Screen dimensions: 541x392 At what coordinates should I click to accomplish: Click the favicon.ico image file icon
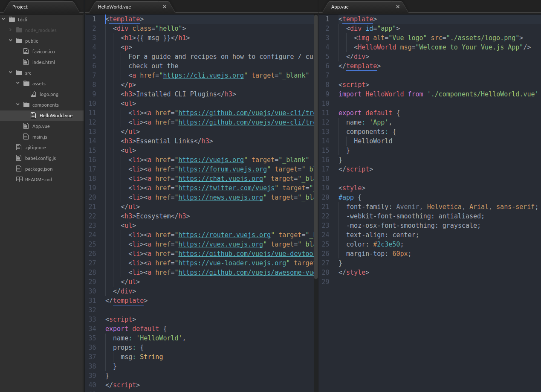point(26,52)
